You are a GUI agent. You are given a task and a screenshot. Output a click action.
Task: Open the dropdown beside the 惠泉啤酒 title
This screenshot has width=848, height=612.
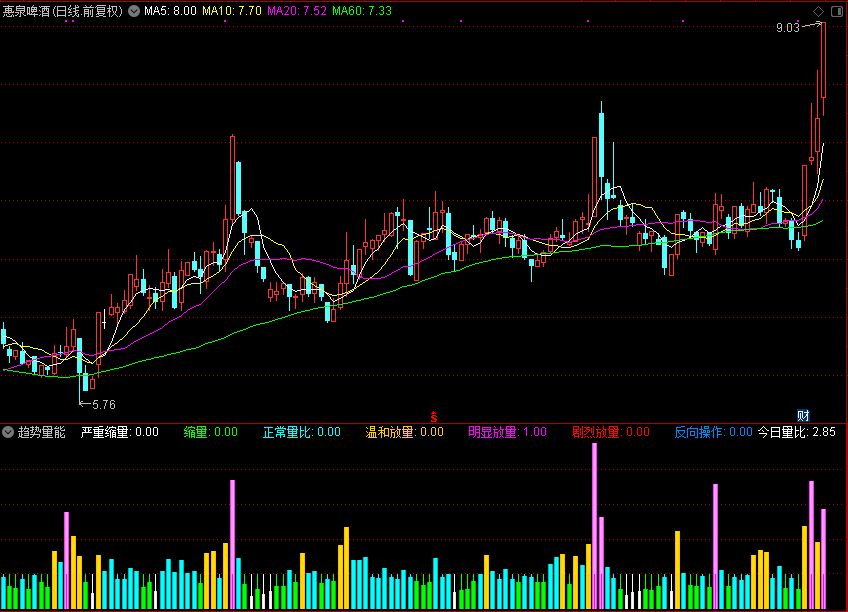tap(134, 11)
